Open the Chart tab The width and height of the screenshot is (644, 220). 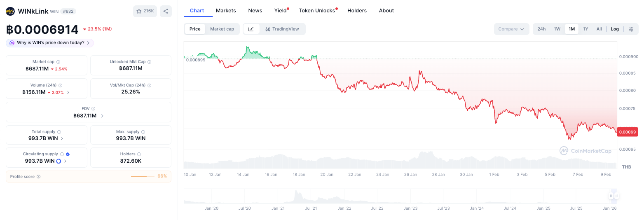coord(197,10)
